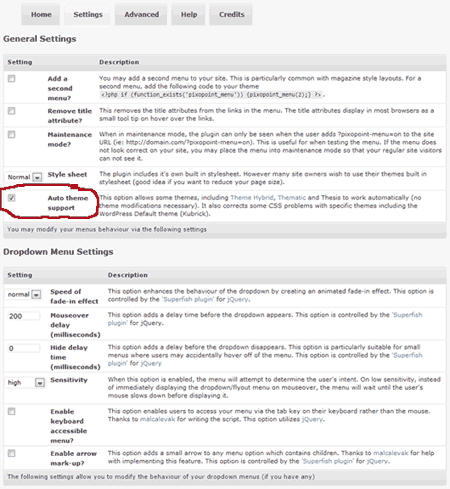Click the Mouseover delay field showing 200
The image size is (450, 489).
tap(23, 316)
